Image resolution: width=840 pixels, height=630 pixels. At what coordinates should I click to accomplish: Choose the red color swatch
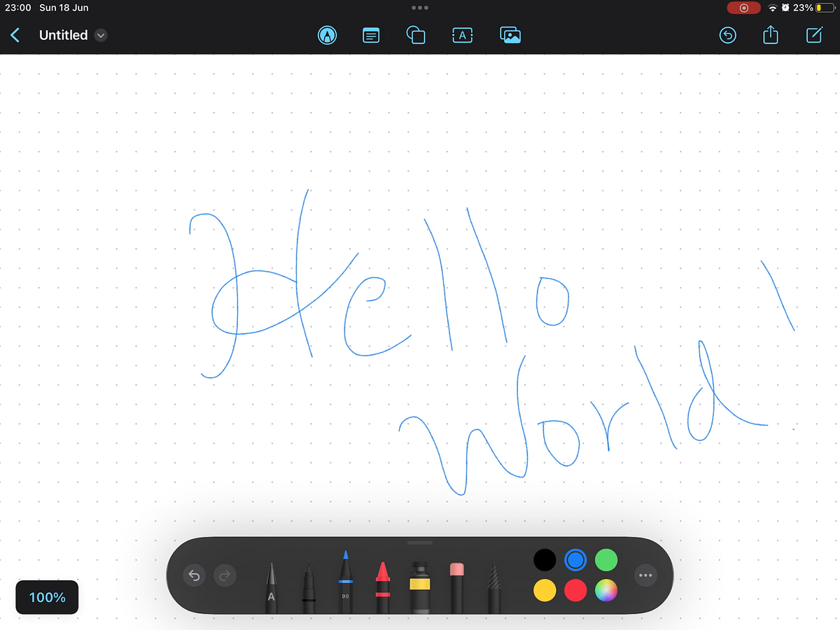[575, 590]
